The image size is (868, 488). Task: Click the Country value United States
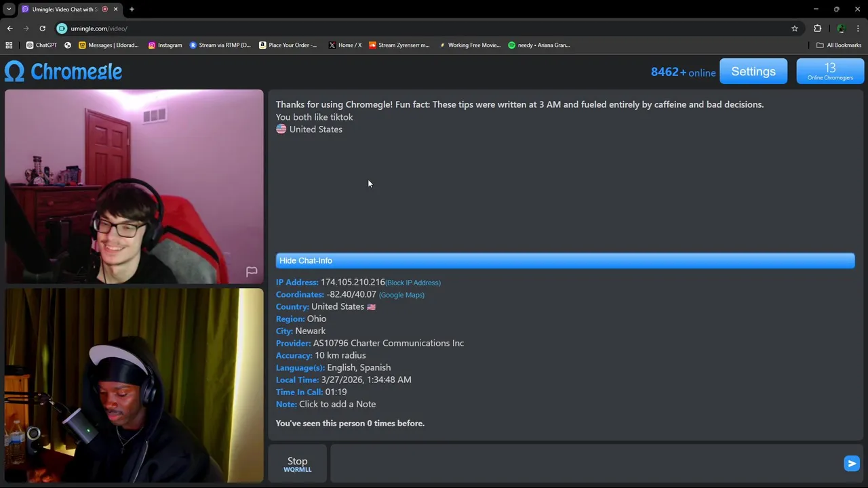point(338,306)
